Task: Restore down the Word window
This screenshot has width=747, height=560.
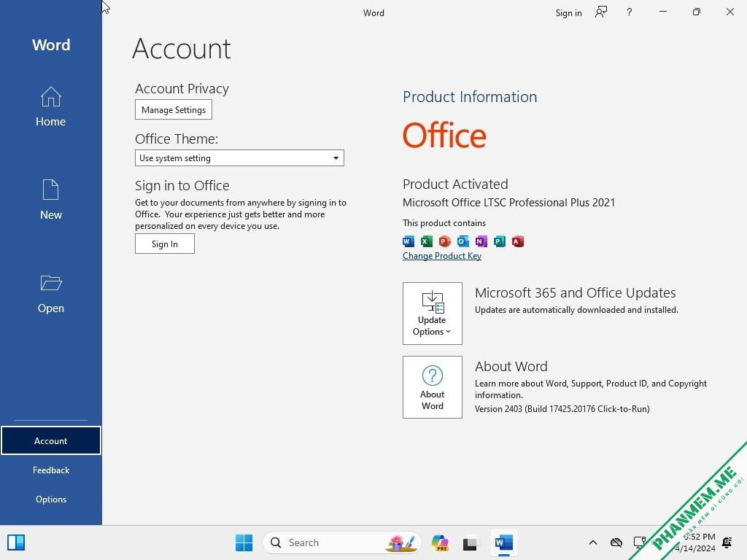Action: tap(697, 12)
